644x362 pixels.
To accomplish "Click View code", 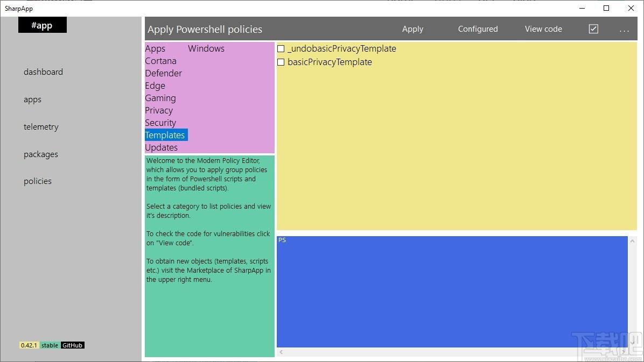I will click(x=543, y=29).
